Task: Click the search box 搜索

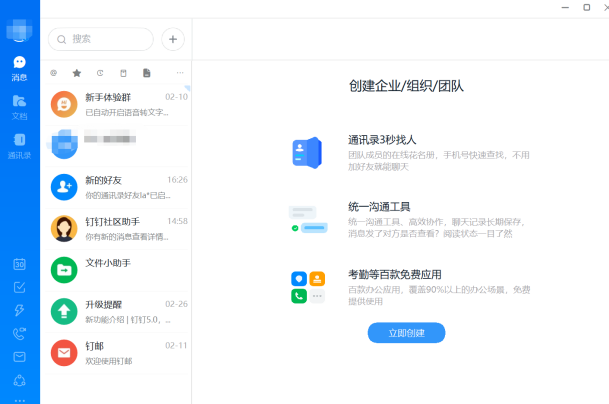Action: pyautogui.click(x=101, y=39)
